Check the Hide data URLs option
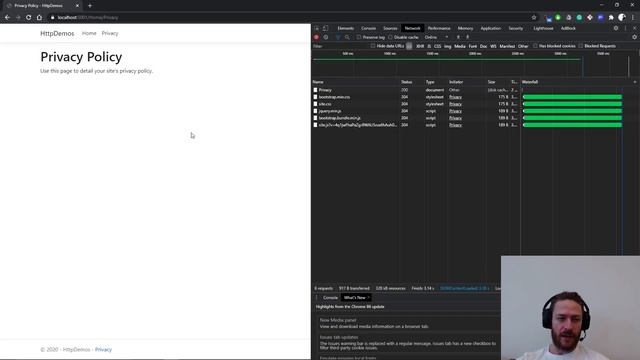640x360 pixels. (x=373, y=46)
